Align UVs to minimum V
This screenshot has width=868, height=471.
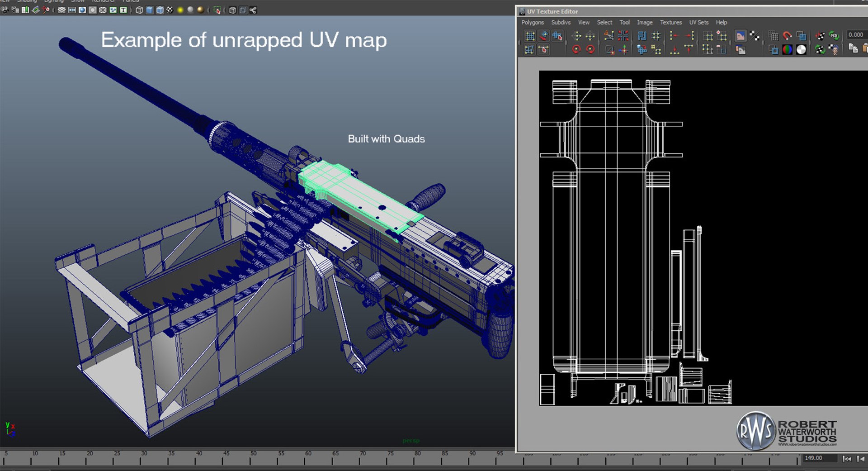(x=674, y=49)
